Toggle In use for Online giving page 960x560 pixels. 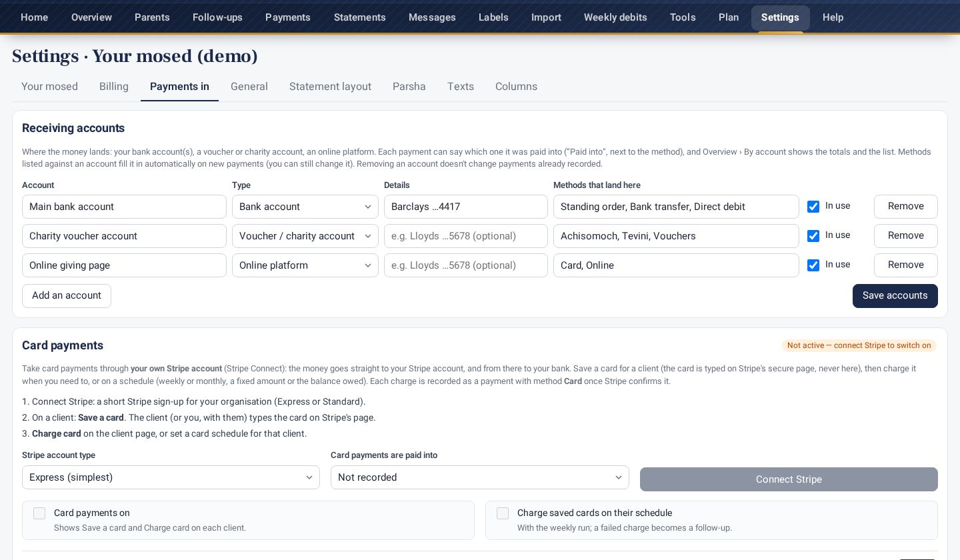pyautogui.click(x=813, y=265)
